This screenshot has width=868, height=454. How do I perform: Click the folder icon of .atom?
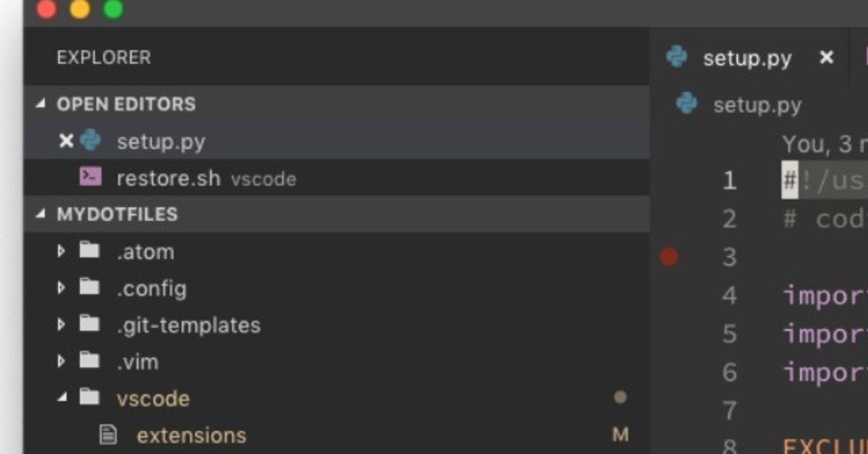click(90, 251)
